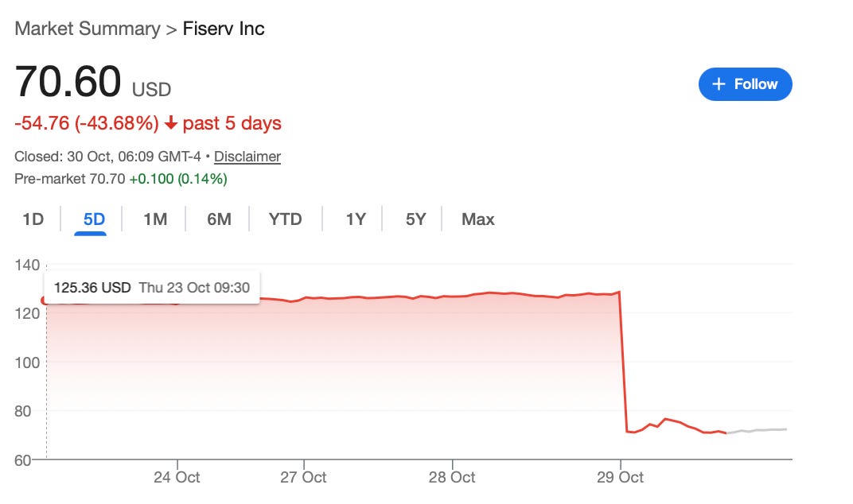Open the 6M price history tab
This screenshot has width=853, height=504.
tap(217, 219)
